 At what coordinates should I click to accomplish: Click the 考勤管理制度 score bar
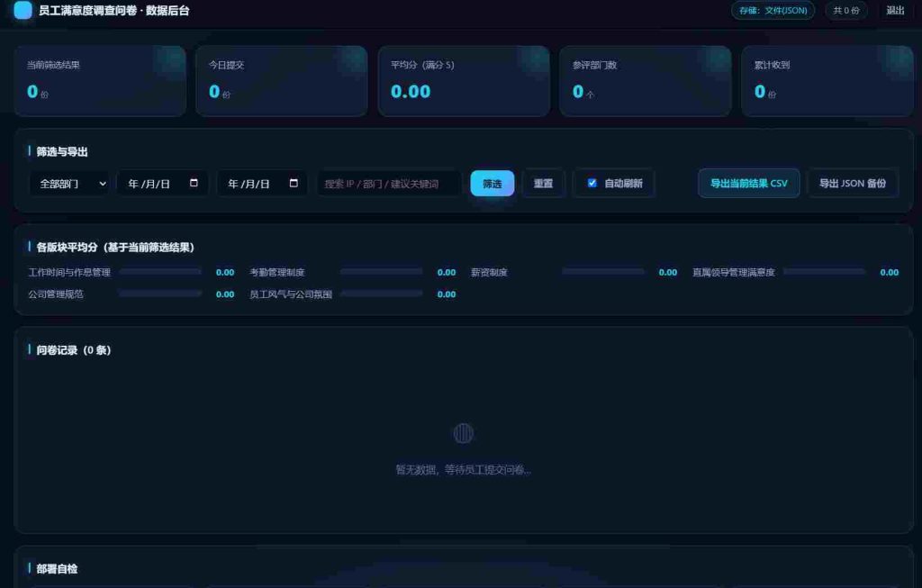[382, 272]
